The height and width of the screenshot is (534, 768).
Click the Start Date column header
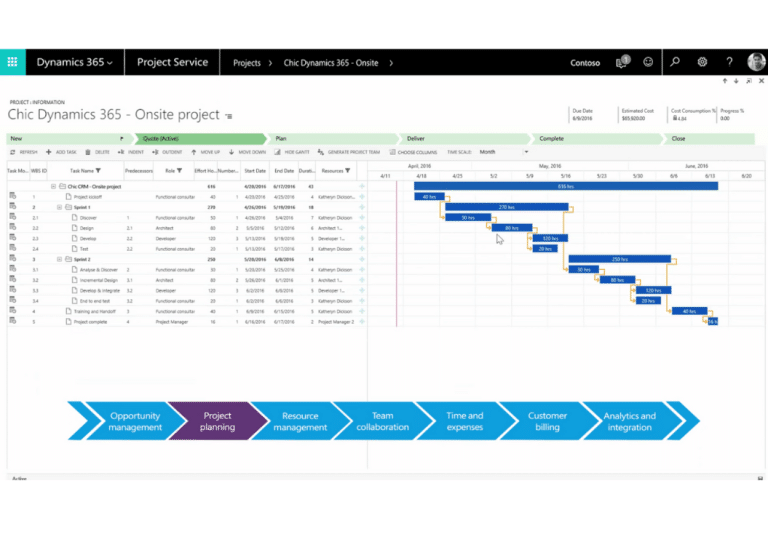point(255,170)
